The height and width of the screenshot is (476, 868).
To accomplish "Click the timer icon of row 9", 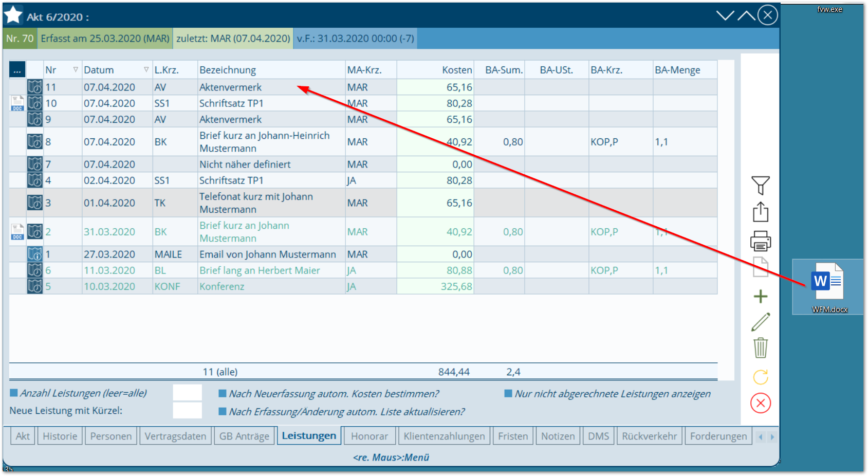I will coord(35,119).
